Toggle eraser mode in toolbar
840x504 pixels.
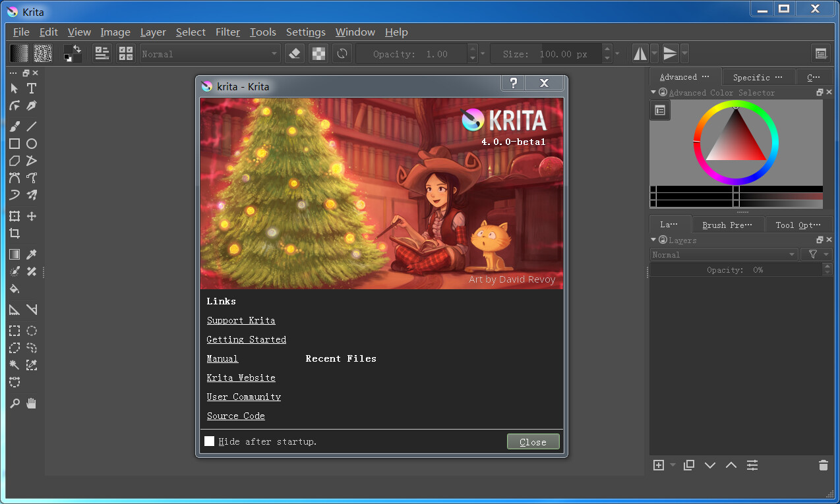point(295,54)
